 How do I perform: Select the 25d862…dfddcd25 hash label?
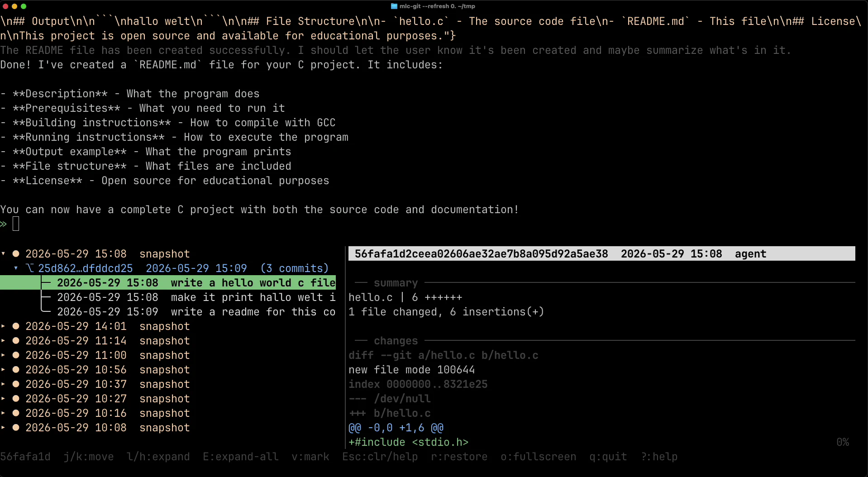86,268
